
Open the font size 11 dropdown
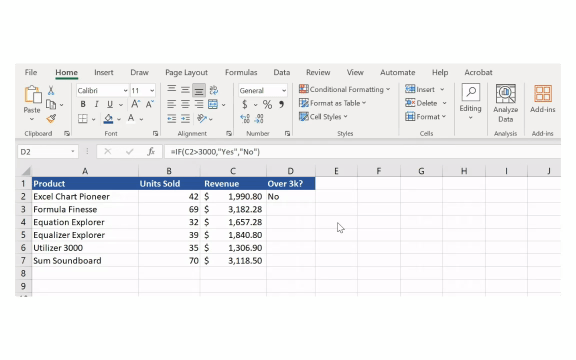[152, 91]
